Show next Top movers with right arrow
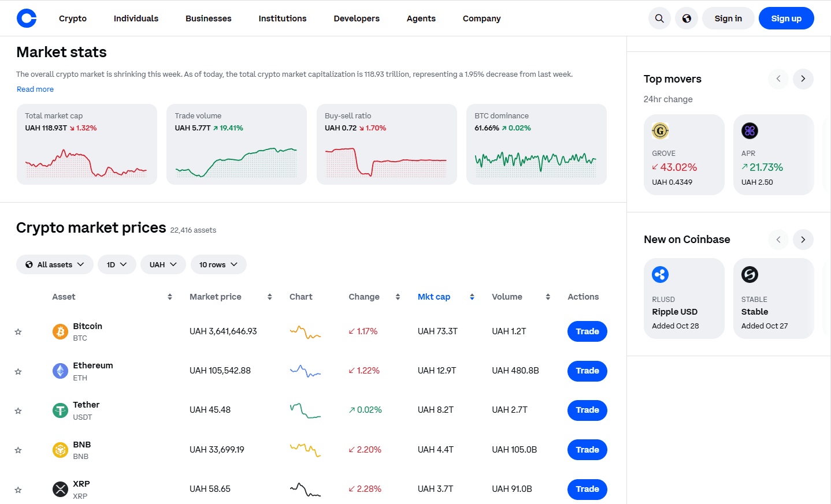831x504 pixels. pyautogui.click(x=803, y=79)
